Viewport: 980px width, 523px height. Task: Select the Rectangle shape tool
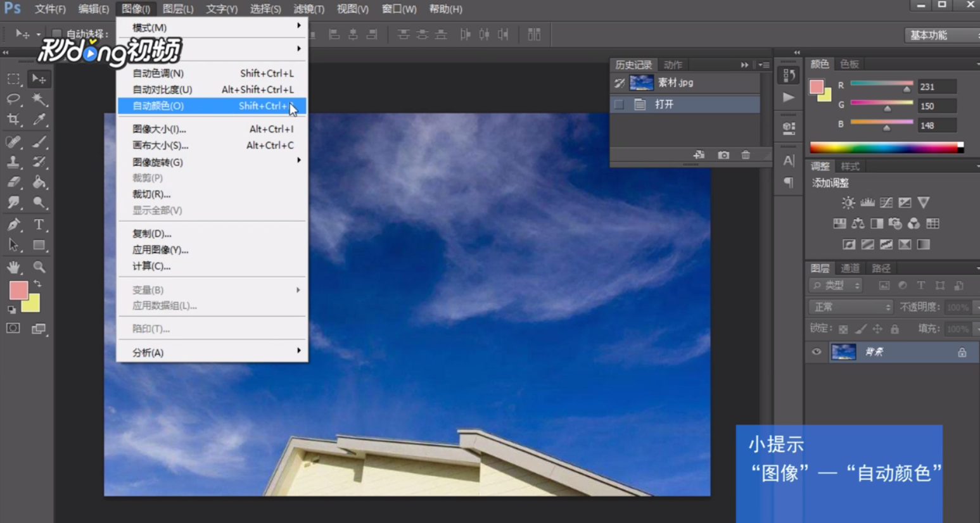(x=39, y=245)
